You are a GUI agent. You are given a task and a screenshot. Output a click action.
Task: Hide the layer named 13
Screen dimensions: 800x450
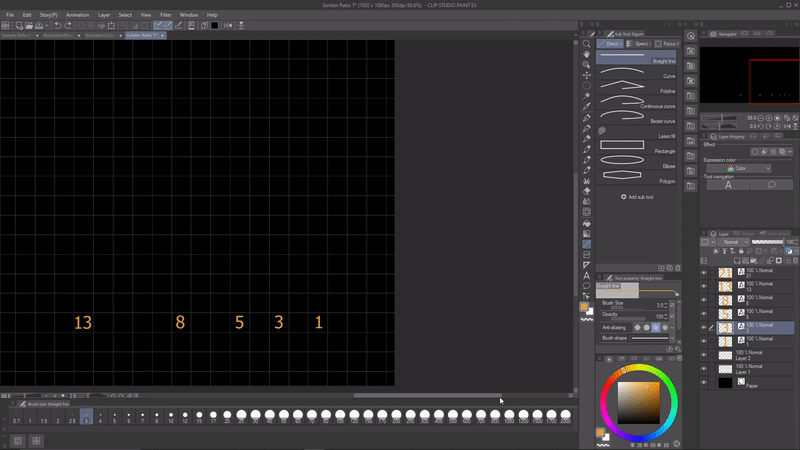tap(704, 286)
